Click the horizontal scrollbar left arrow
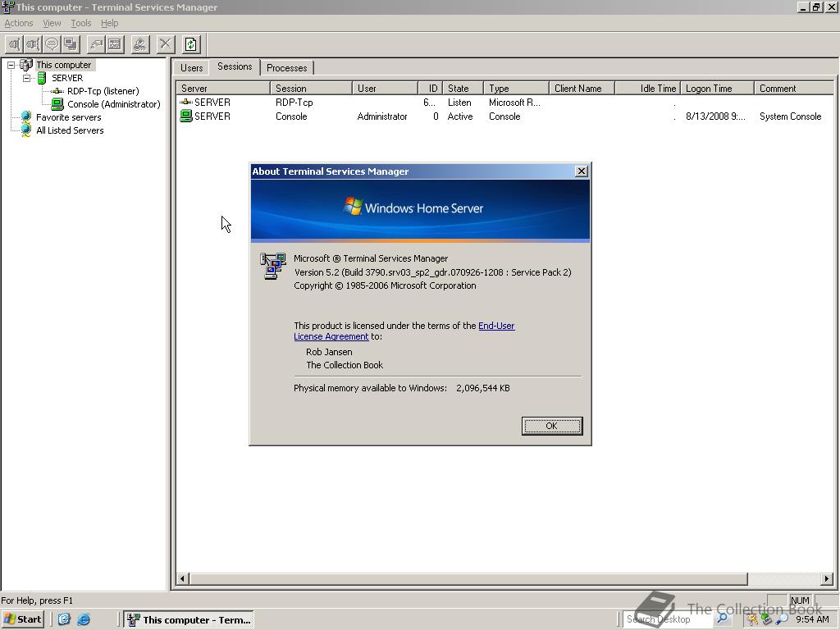This screenshot has width=840, height=630. pos(182,578)
